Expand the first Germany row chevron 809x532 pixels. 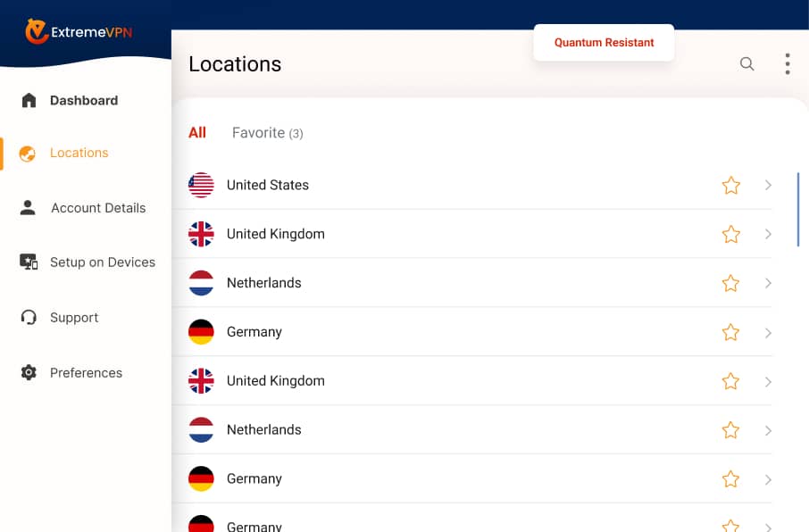click(x=768, y=333)
